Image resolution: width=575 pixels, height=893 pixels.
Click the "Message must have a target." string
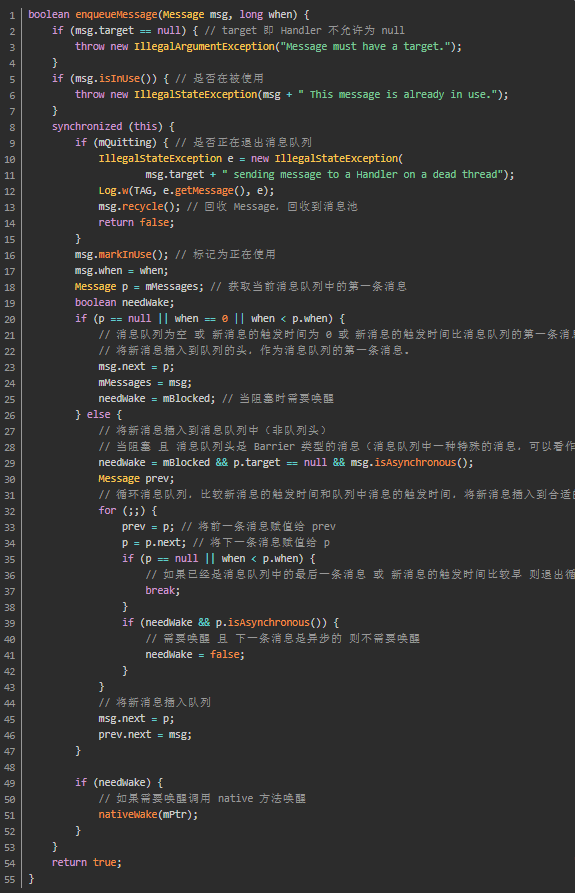tap(363, 46)
